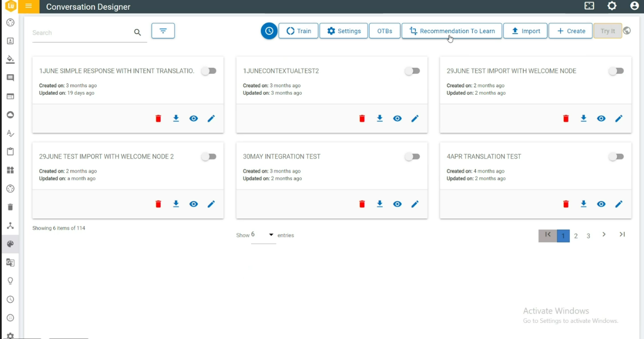Enable the 4APR TRANSLATION TEST toggle switch

(616, 157)
